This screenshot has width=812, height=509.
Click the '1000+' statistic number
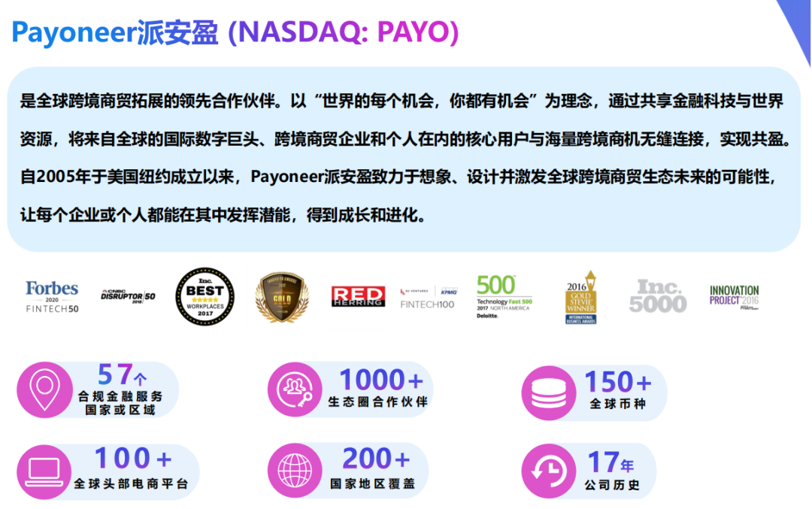381,380
